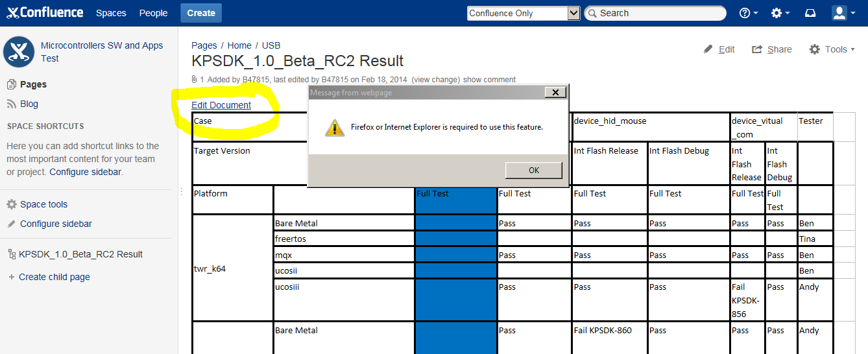Click the view change link

pyautogui.click(x=435, y=80)
